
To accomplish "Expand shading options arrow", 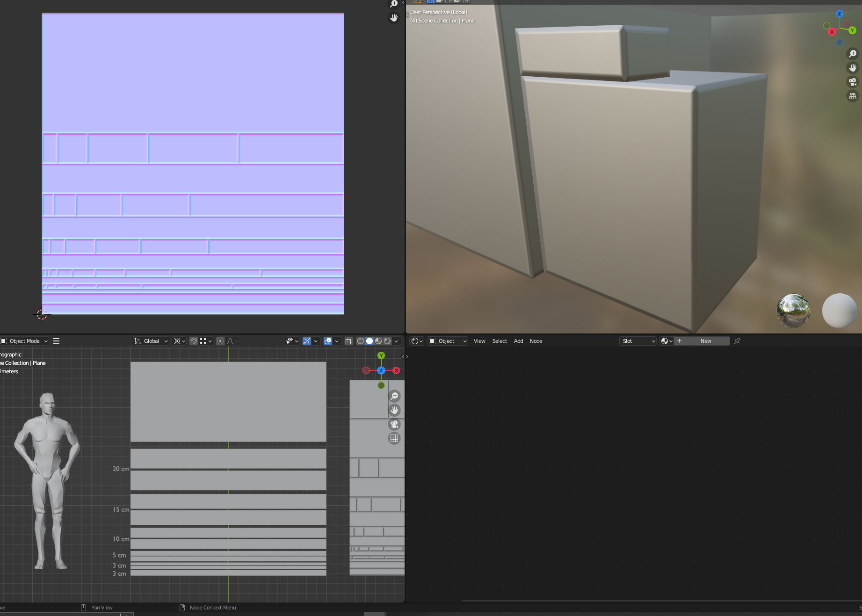I will [396, 341].
